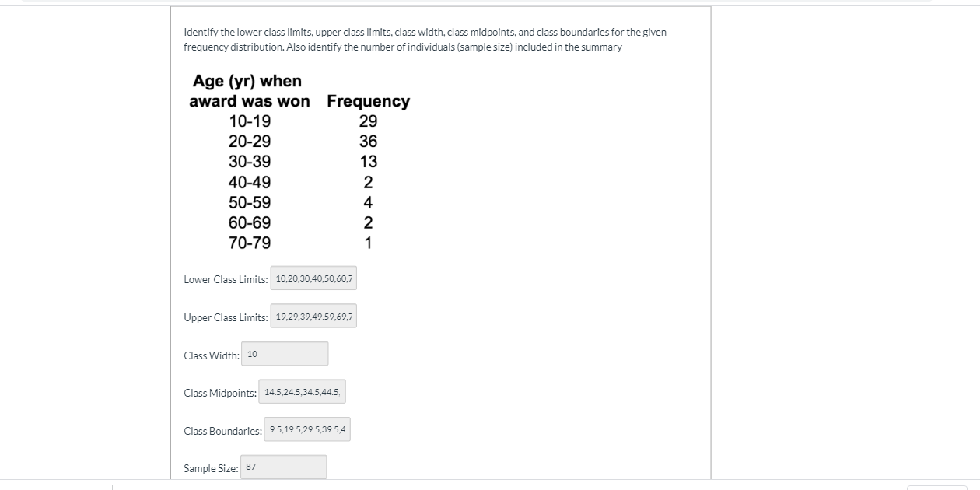This screenshot has width=980, height=490.
Task: Click the Lower Class Limits input field
Action: click(x=313, y=278)
